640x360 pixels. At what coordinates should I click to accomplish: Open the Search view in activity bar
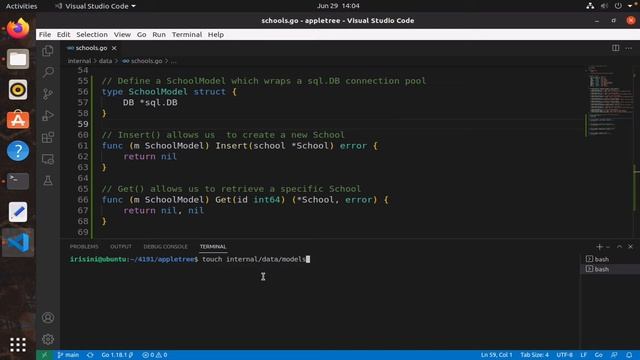(x=48, y=72)
